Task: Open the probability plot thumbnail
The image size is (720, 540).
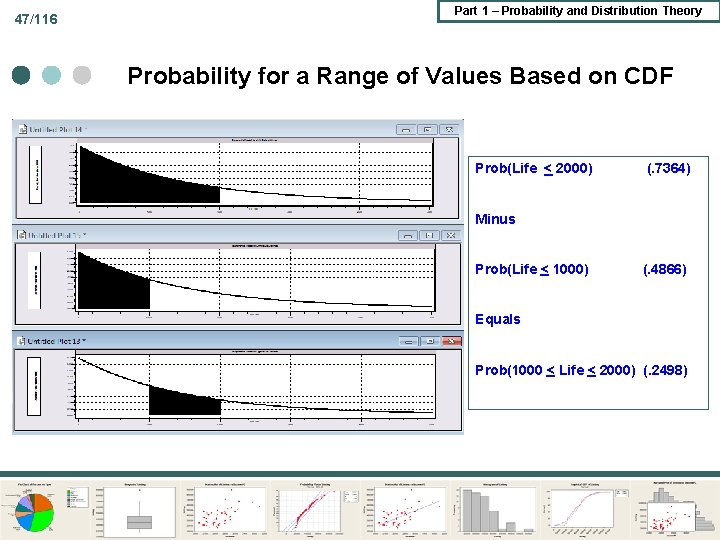Action: [315, 510]
